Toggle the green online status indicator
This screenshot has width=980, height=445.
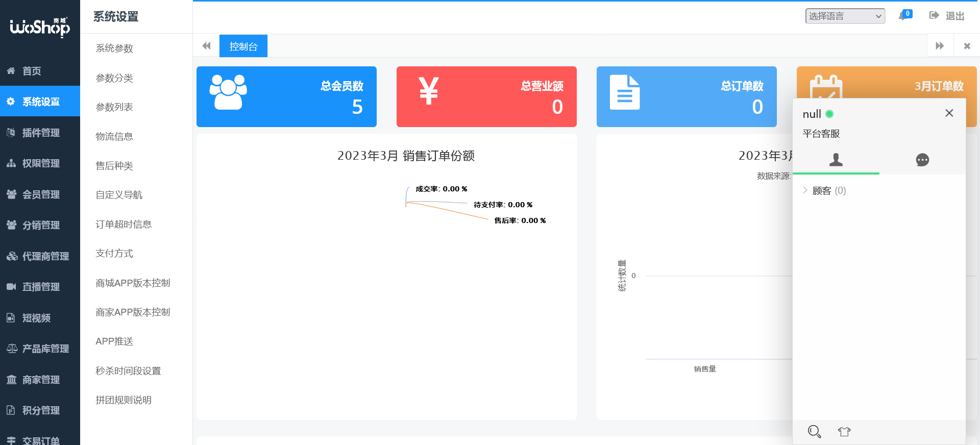pos(829,114)
